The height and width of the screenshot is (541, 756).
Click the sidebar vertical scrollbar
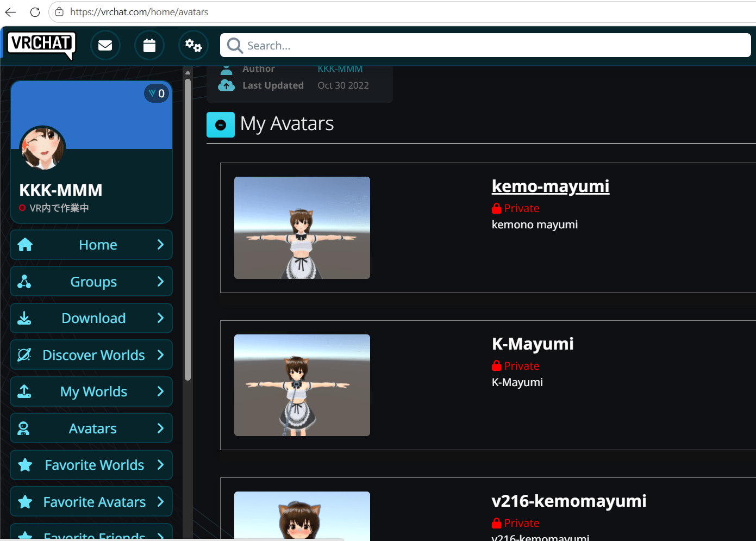(188, 230)
